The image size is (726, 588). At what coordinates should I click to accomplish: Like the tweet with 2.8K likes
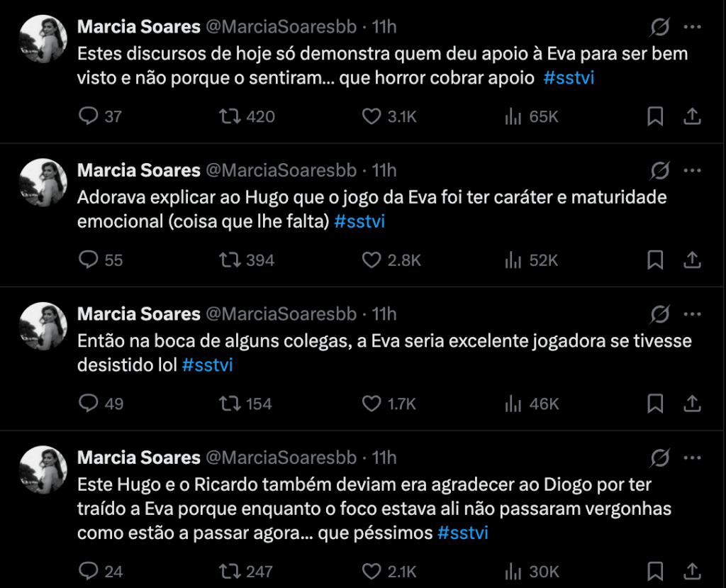click(x=372, y=260)
